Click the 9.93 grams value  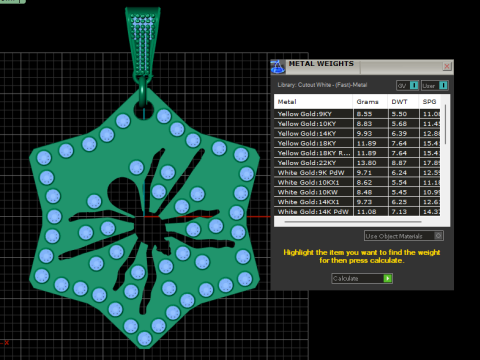(364, 133)
